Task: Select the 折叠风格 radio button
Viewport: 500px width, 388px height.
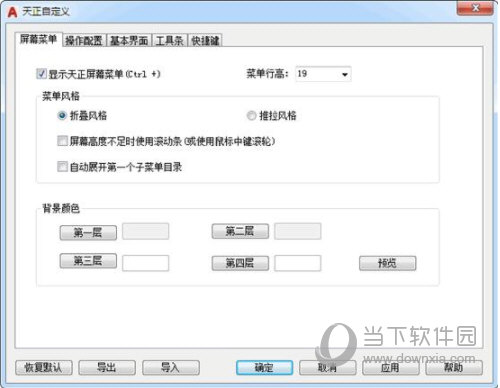Action: tap(62, 116)
